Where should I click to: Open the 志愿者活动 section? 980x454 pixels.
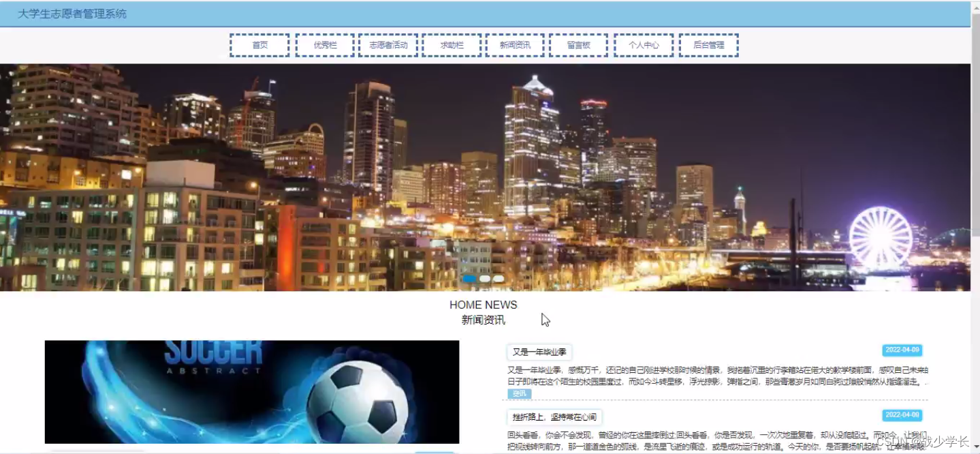click(x=388, y=44)
